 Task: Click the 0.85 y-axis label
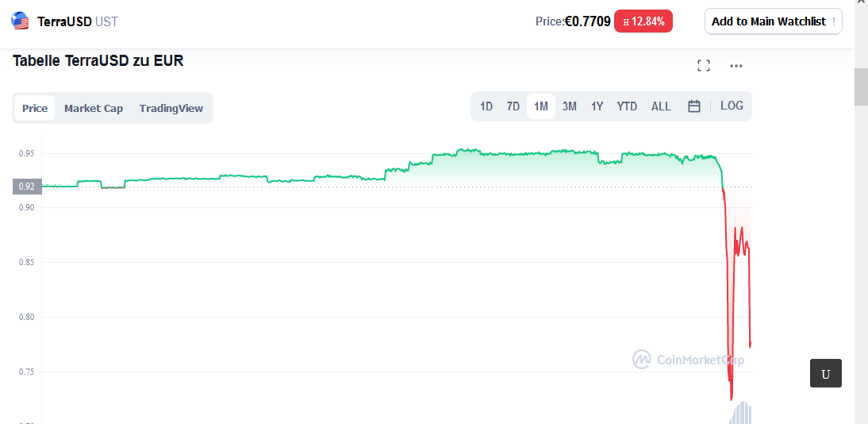click(x=26, y=262)
